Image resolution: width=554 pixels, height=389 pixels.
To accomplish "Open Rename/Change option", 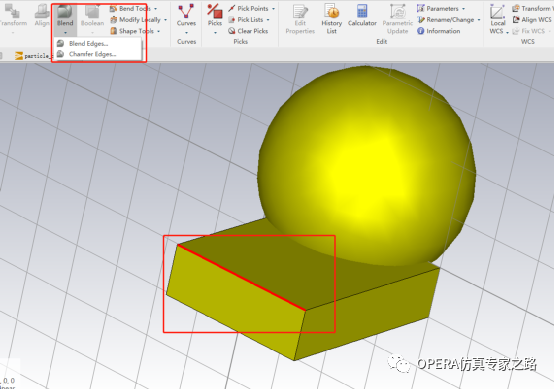I will point(449,20).
